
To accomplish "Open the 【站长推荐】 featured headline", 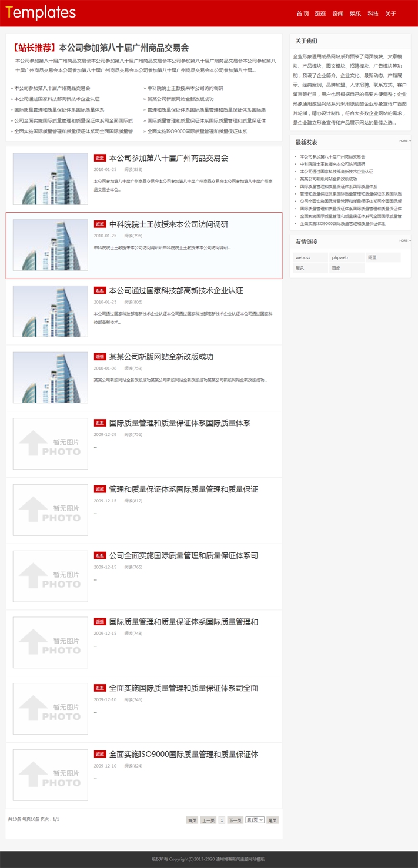I will [x=101, y=48].
